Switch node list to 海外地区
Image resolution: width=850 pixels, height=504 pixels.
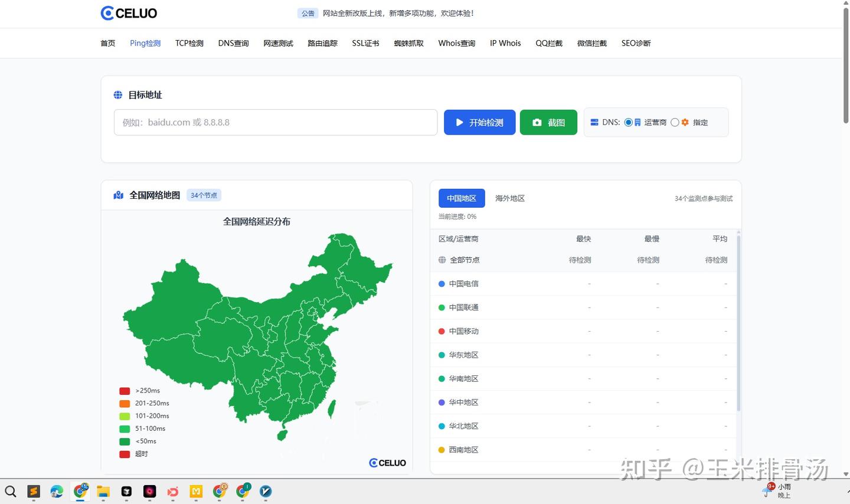tap(509, 198)
